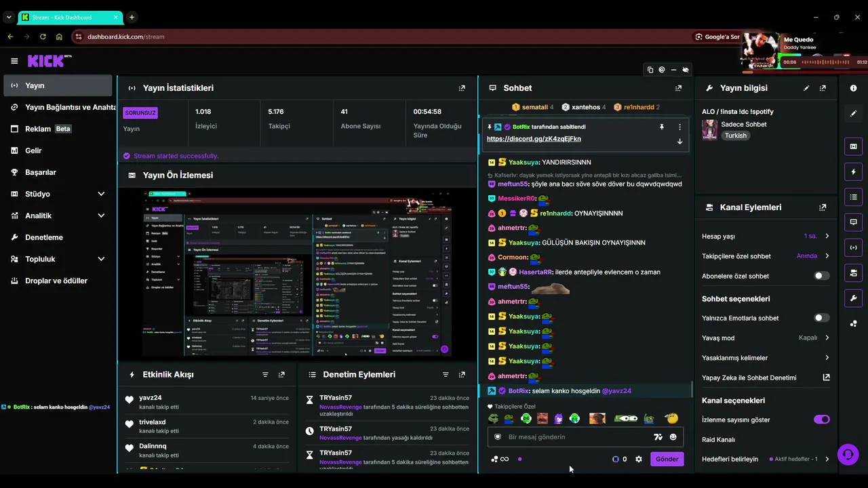Open Denetleme in the sidebar

[x=58, y=237]
